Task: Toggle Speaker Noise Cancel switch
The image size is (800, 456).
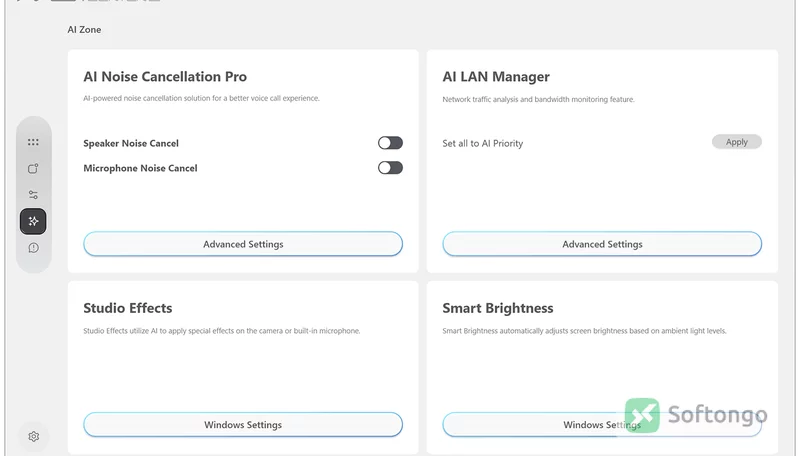Action: [390, 143]
